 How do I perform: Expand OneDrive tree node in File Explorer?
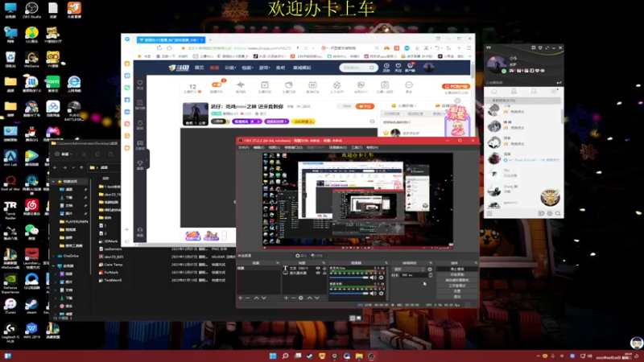click(54, 256)
